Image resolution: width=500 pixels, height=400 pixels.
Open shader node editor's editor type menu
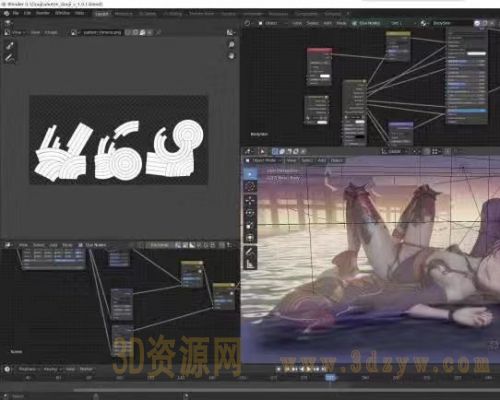tap(248, 23)
